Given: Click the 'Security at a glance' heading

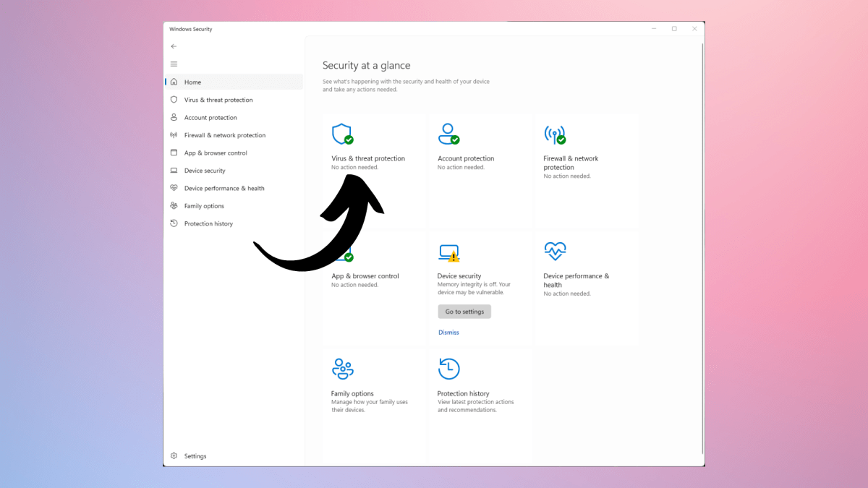Looking at the screenshot, I should tap(366, 66).
